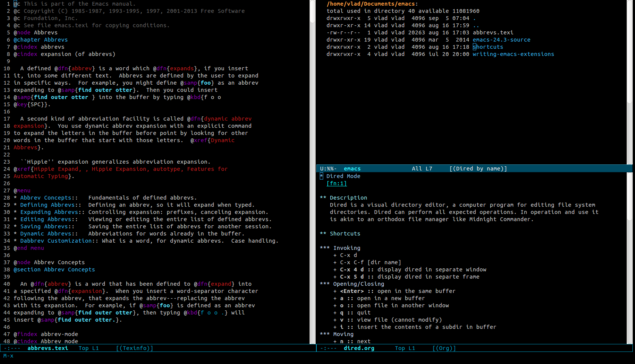Click 'a :: open in a new buffer' line

[379, 298]
